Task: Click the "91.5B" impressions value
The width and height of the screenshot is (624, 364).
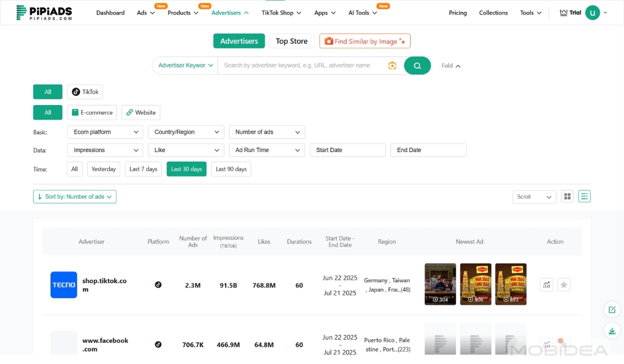Action: click(x=228, y=285)
